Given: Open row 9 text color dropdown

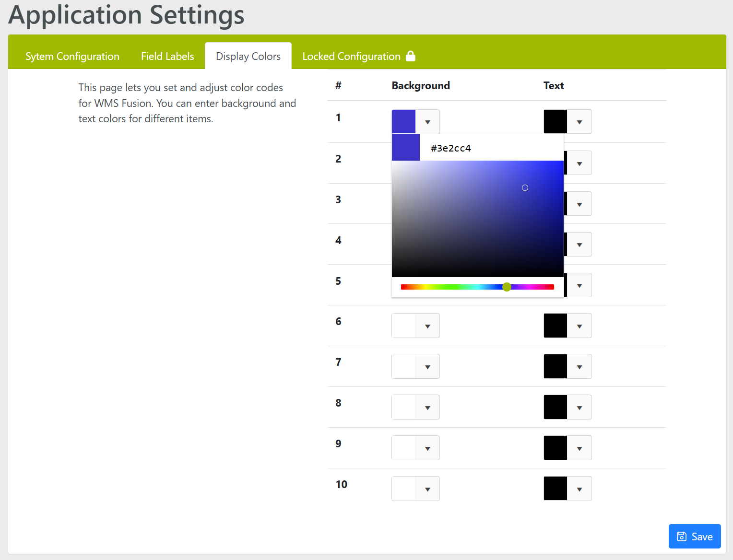Looking at the screenshot, I should pyautogui.click(x=579, y=448).
